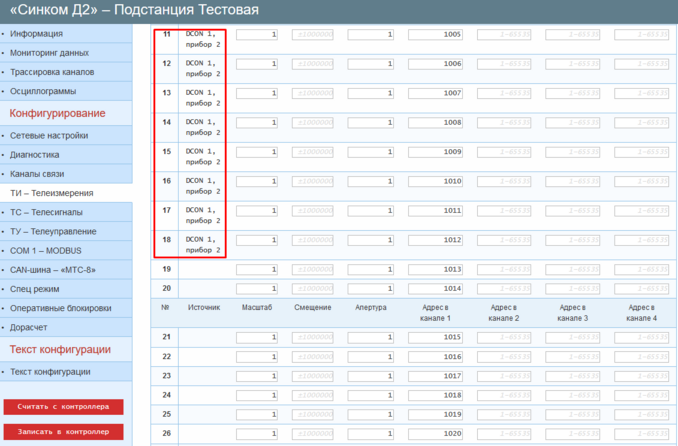The image size is (678, 446).
Task: Go to Мониторинг данных section
Action: point(49,53)
